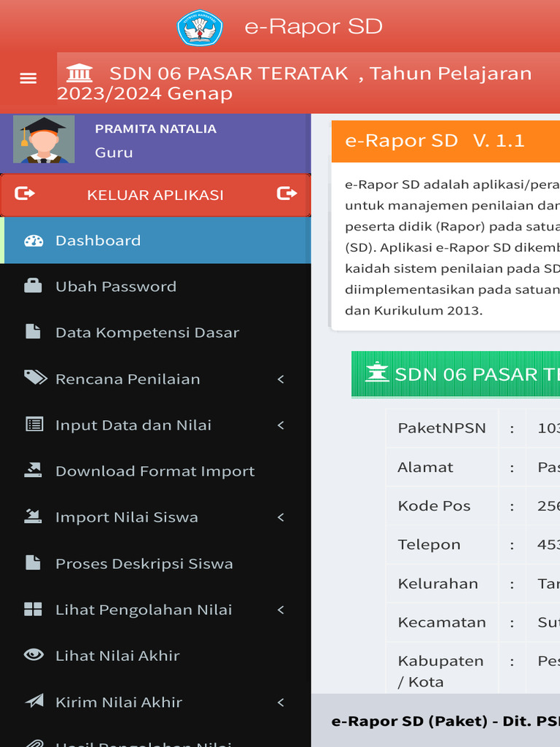Click the Rencana Penilaian tags icon
Screen dimensions: 560x747
[x=36, y=378]
